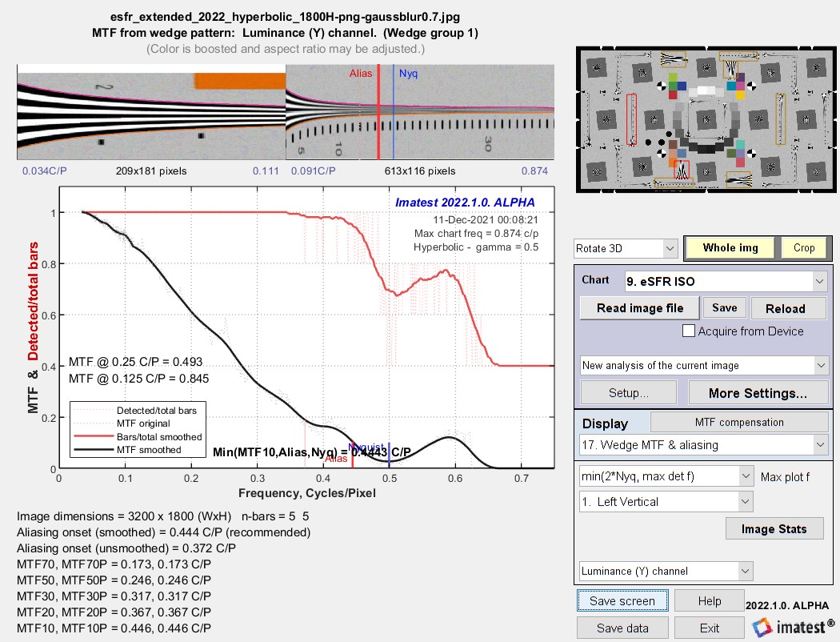Viewport: 840px width, 642px height.
Task: Click the 'Min(MTF10,Alias,Nyq) = 0.4443 C/P' annotation
Action: 312,451
